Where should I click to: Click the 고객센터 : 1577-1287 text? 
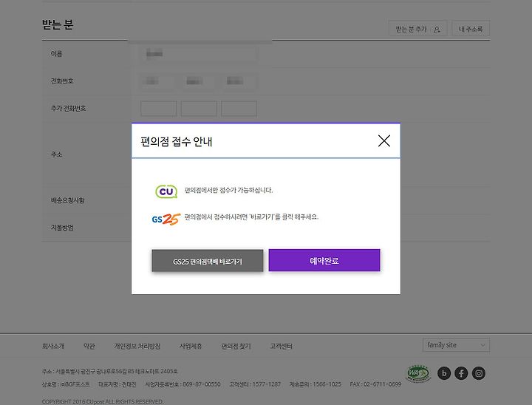[x=255, y=384]
